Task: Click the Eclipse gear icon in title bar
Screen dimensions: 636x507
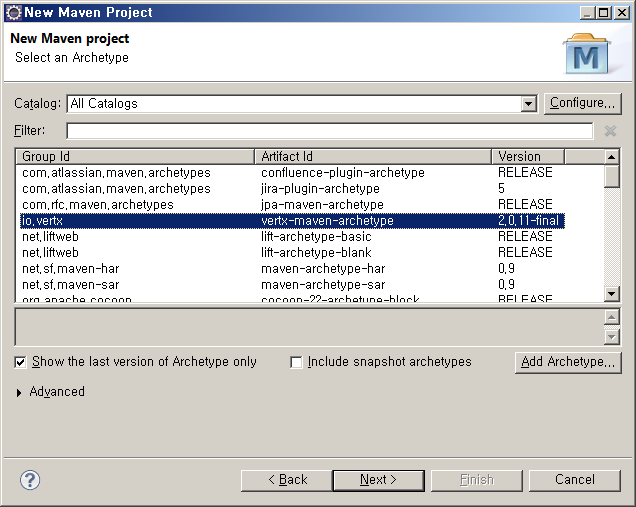Action: point(13,13)
